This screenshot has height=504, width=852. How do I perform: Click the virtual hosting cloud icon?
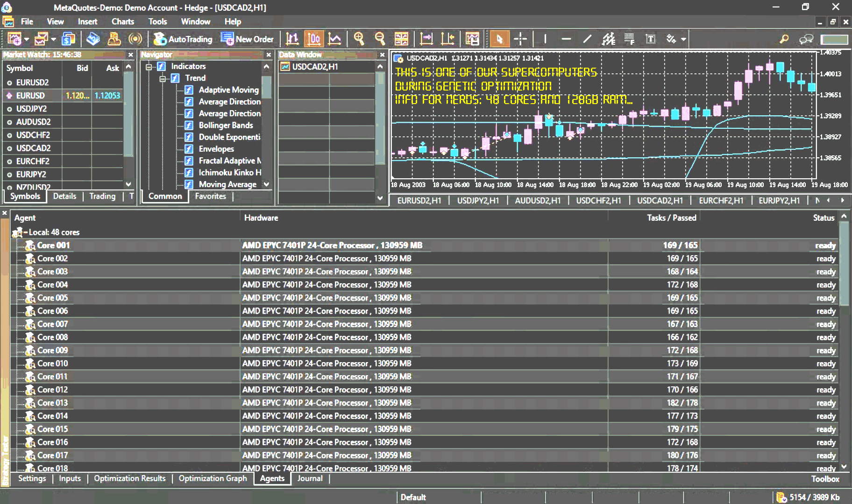click(x=114, y=39)
